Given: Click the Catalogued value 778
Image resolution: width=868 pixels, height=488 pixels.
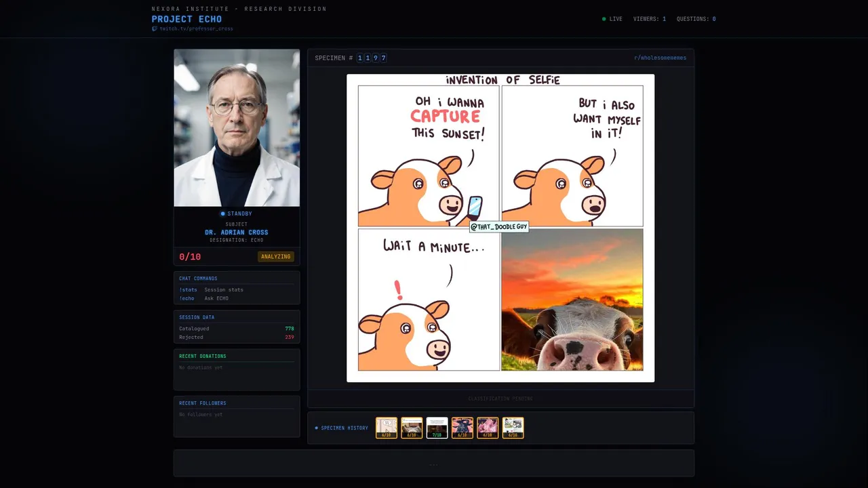Looking at the screenshot, I should click(x=290, y=329).
